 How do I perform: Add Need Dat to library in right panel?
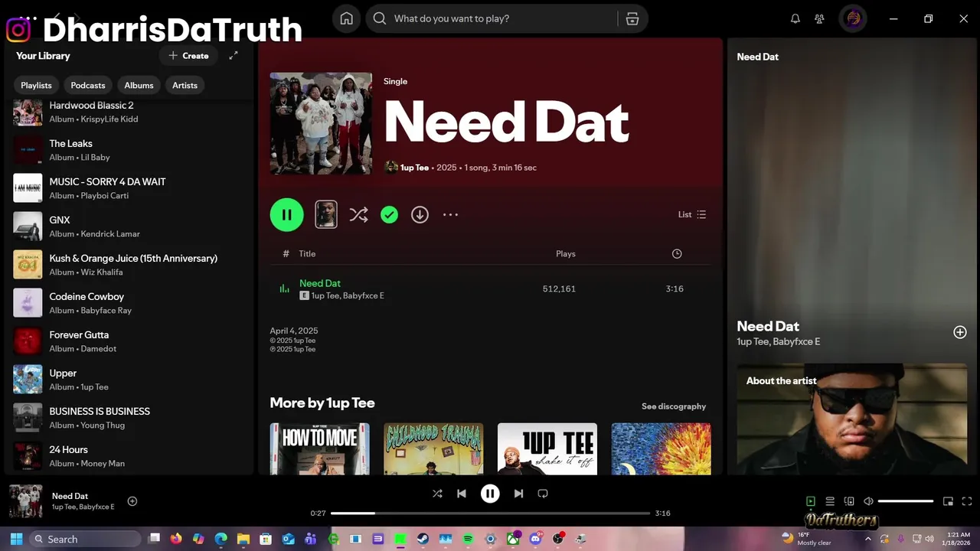(960, 332)
